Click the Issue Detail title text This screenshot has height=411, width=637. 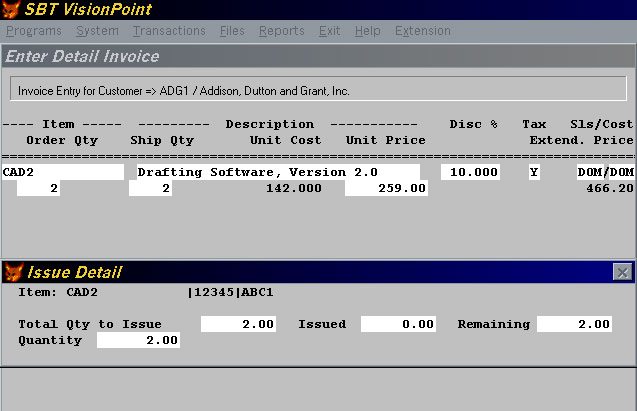click(75, 272)
